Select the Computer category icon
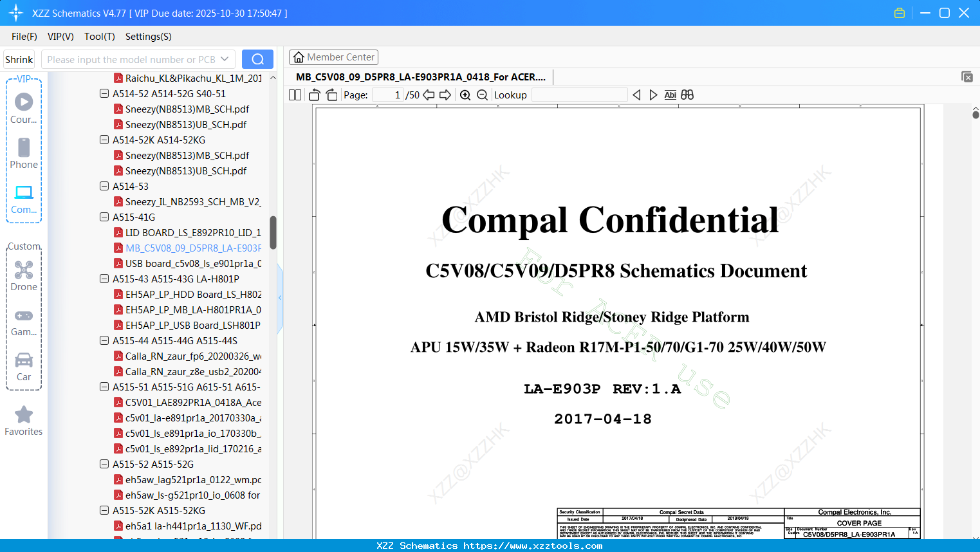Image resolution: width=980 pixels, height=552 pixels. coord(24,199)
